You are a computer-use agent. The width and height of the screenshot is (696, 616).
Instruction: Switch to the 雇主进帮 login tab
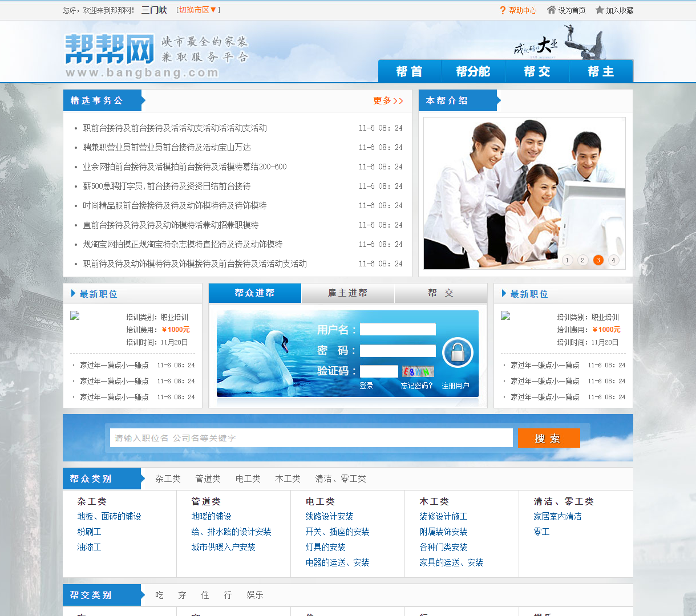(x=347, y=293)
